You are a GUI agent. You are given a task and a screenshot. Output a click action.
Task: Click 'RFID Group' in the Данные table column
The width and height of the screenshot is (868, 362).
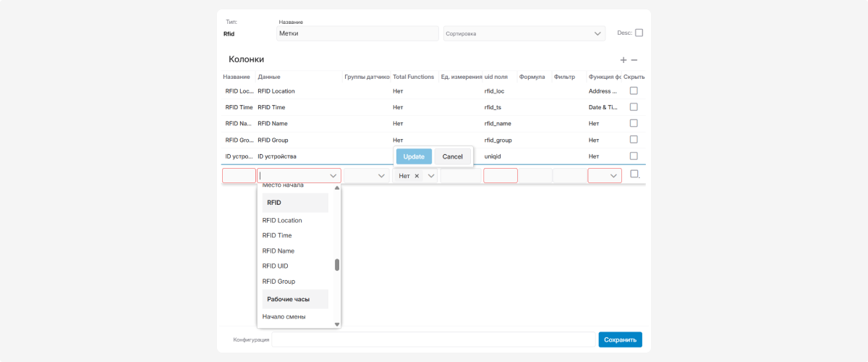[273, 140]
